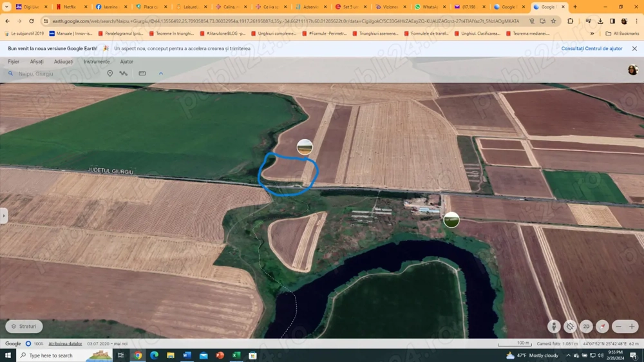The height and width of the screenshot is (362, 644).
Task: Open Excel from the Windows taskbar
Action: pos(236,356)
